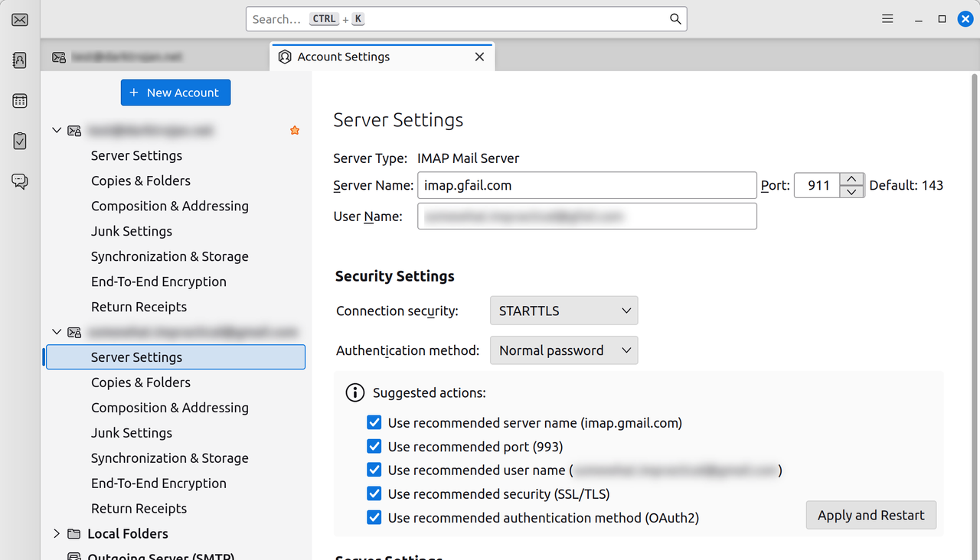Increase the port number with up arrow
Screen dimensions: 980x560
pos(852,179)
